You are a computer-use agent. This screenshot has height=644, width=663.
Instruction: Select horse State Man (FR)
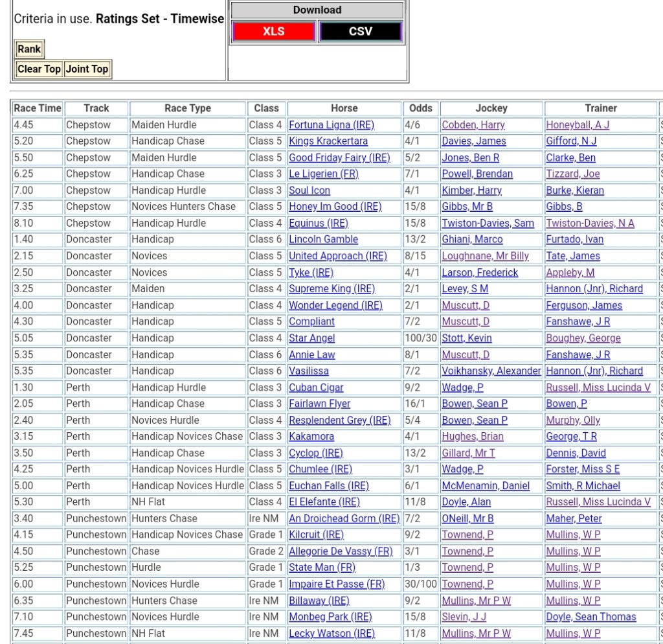[x=322, y=568]
